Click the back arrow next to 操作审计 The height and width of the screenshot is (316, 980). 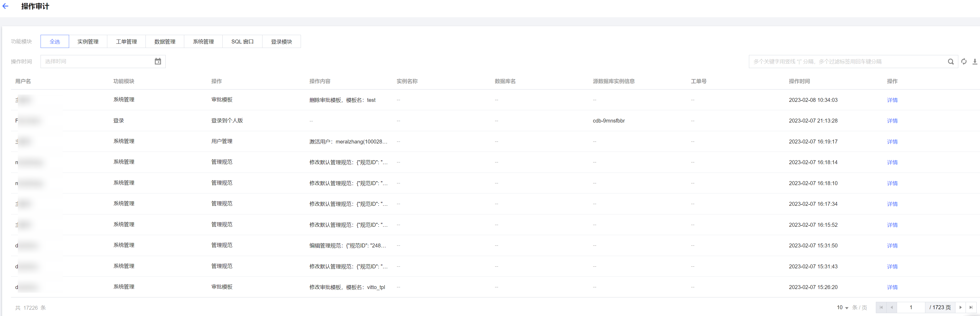pos(5,6)
